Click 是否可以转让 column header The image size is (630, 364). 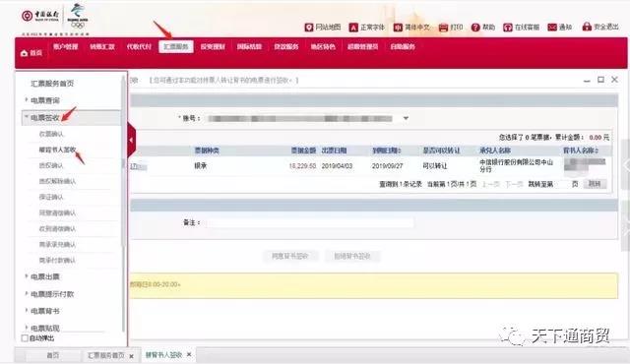441,151
